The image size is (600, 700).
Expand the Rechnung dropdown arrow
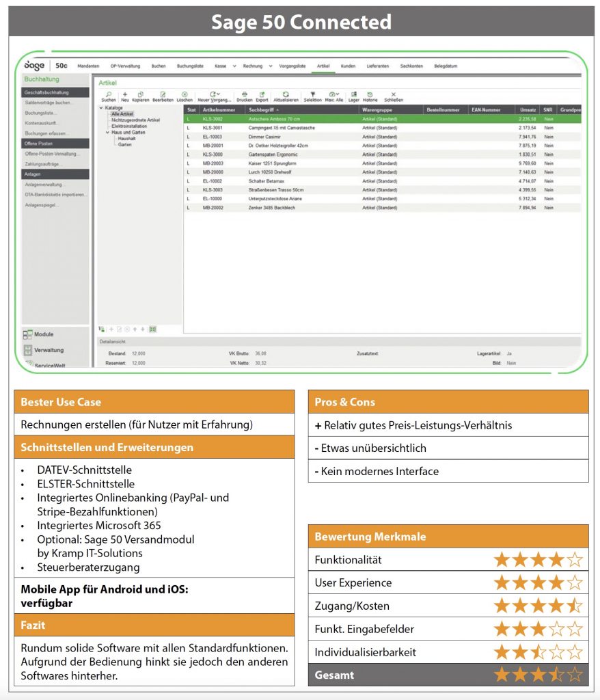[x=271, y=66]
